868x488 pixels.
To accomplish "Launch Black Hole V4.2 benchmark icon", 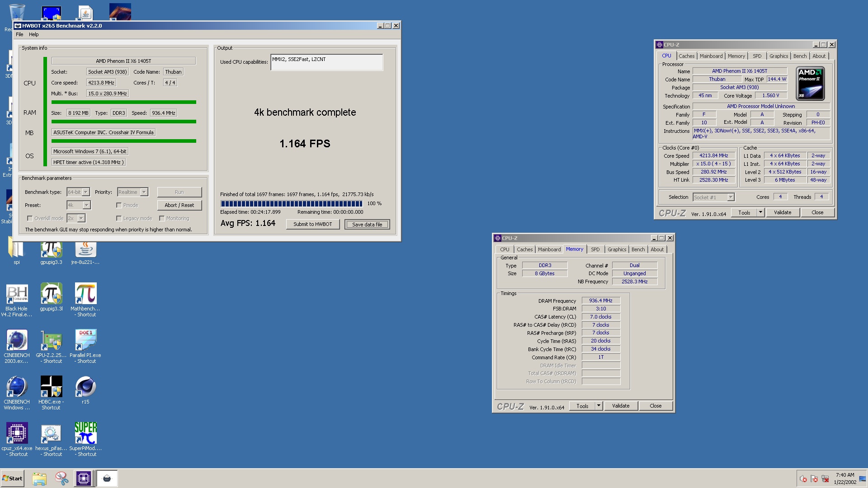I will pyautogui.click(x=17, y=300).
